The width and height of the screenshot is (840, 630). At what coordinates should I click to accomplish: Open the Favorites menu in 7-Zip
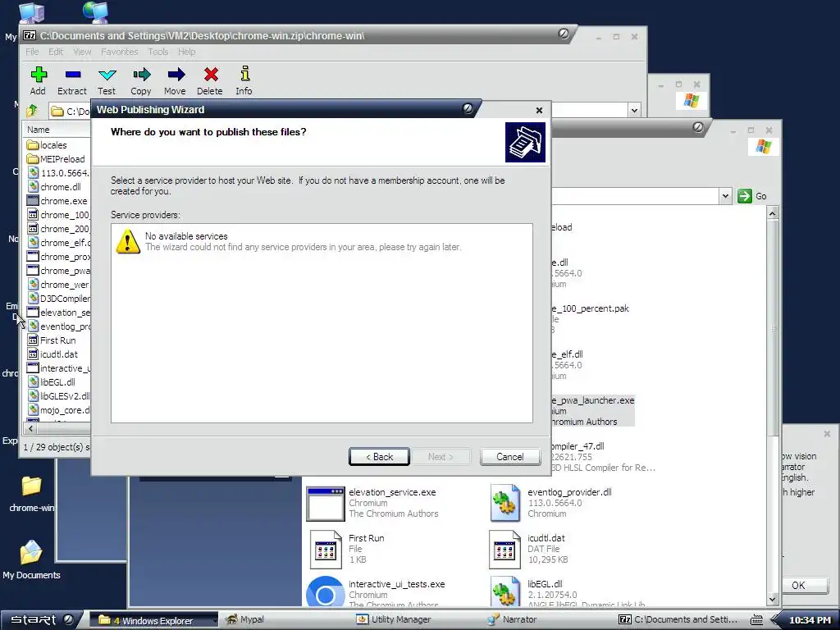(x=120, y=52)
